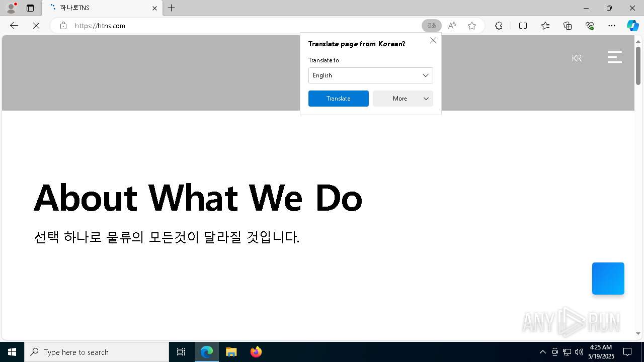Open the clock showing 4:25 AM
This screenshot has height=362, width=644.
tap(601, 352)
